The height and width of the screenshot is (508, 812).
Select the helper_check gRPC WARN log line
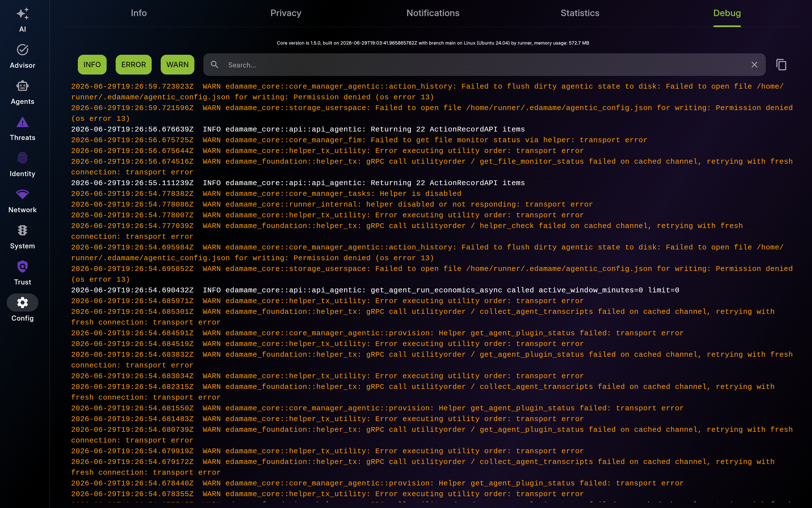pyautogui.click(x=407, y=231)
